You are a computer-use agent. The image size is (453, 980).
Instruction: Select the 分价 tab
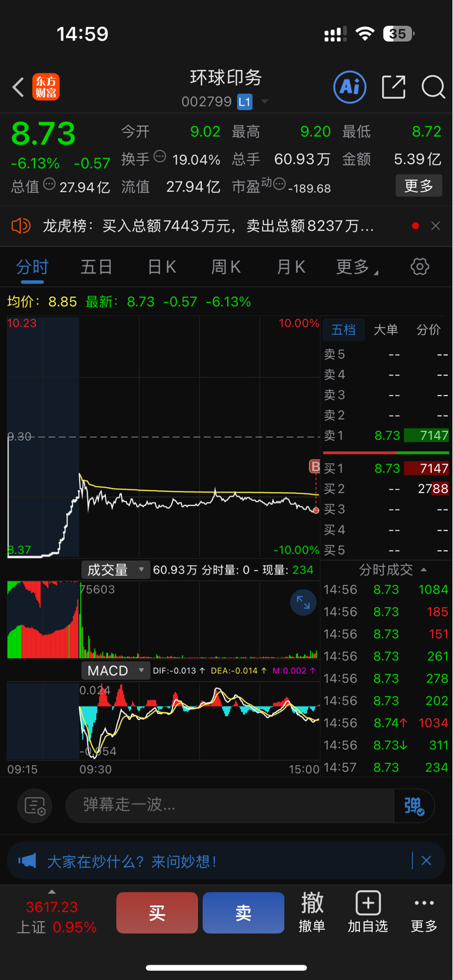click(428, 330)
